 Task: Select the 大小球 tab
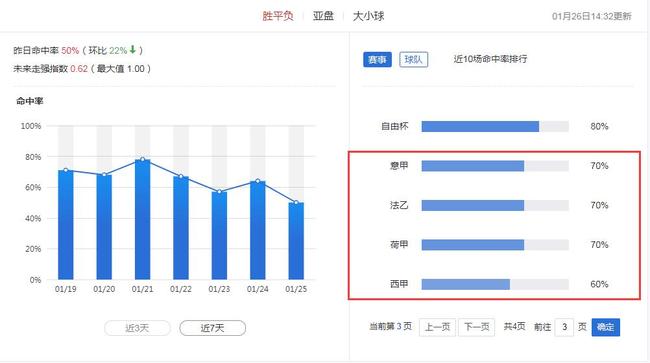point(369,16)
